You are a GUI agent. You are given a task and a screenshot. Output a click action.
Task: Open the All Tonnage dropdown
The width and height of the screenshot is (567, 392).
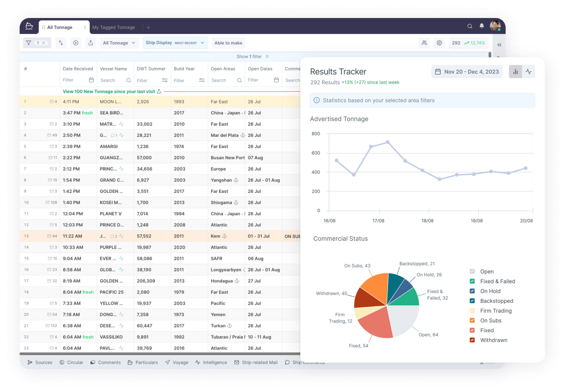point(119,43)
